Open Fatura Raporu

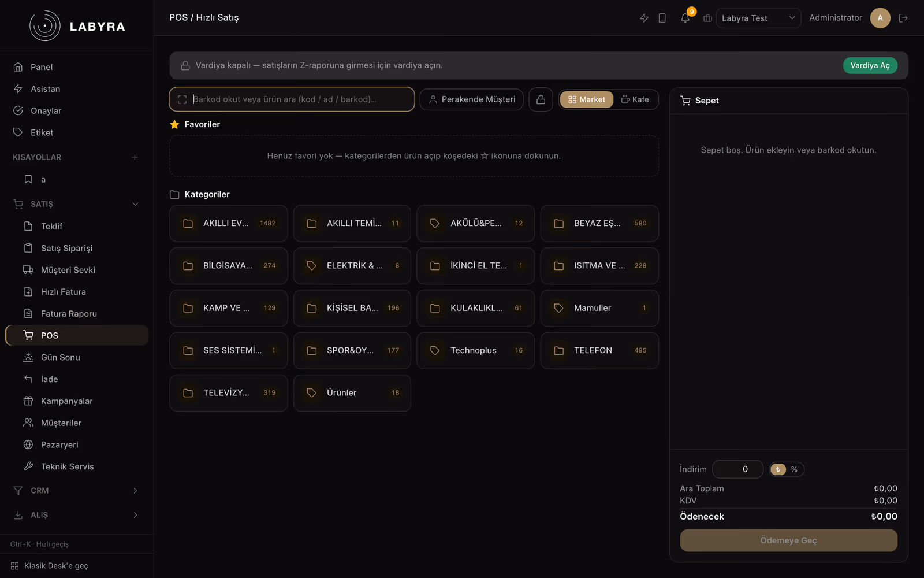pyautogui.click(x=77, y=314)
